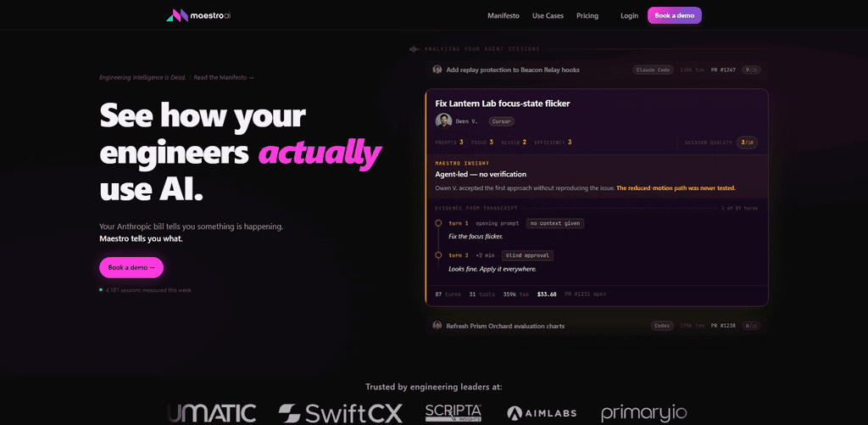This screenshot has height=425, width=868.
Task: Click 'PR #1231 open' status
Action: pyautogui.click(x=586, y=294)
